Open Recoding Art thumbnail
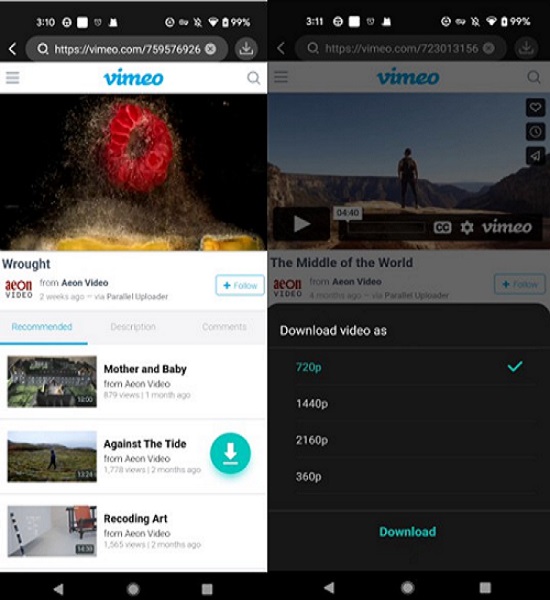Image resolution: width=550 pixels, height=600 pixels. click(x=52, y=531)
